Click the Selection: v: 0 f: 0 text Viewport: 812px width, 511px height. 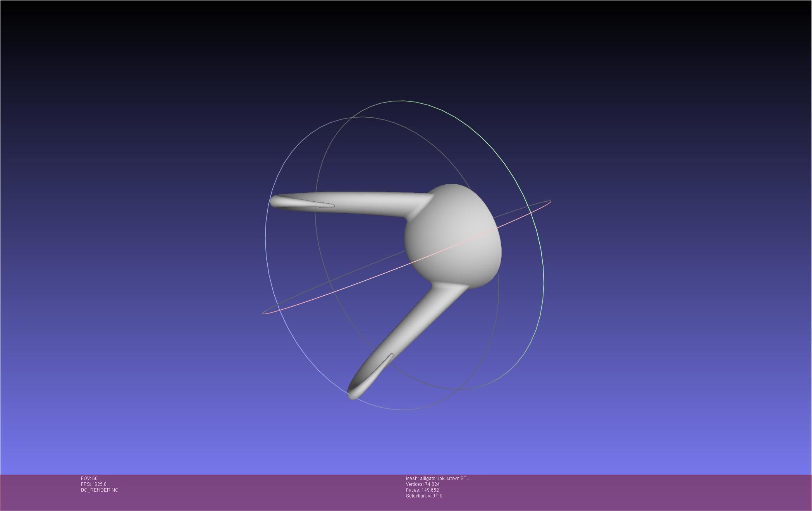(x=424, y=496)
